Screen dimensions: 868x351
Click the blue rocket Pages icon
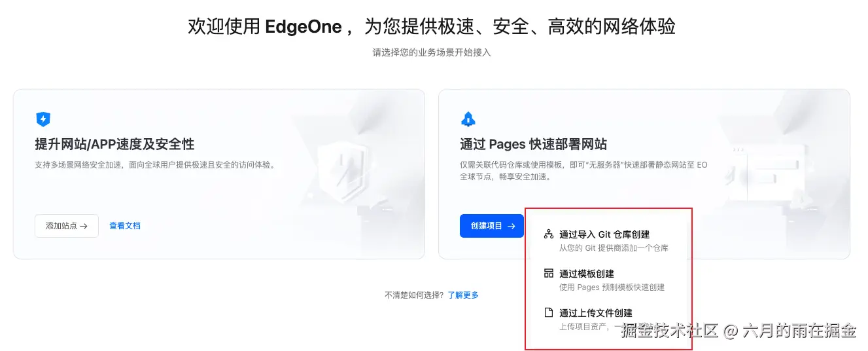[x=468, y=119]
